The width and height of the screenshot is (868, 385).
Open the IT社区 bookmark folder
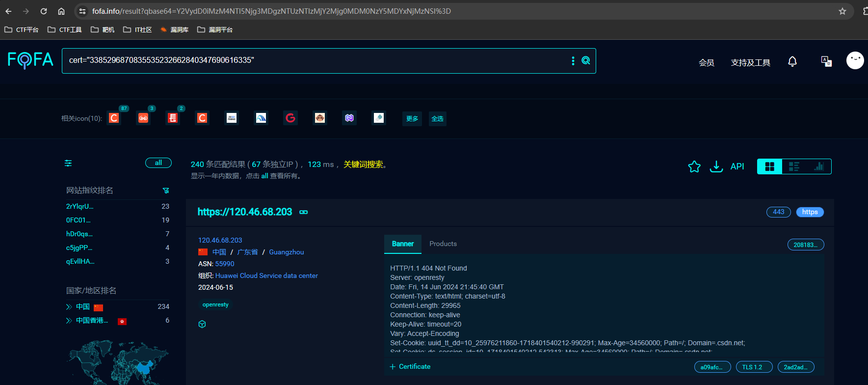pyautogui.click(x=137, y=29)
